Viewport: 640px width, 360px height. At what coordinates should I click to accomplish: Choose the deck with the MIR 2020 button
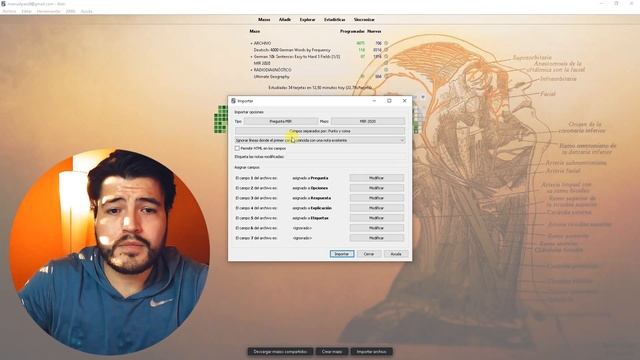368,121
